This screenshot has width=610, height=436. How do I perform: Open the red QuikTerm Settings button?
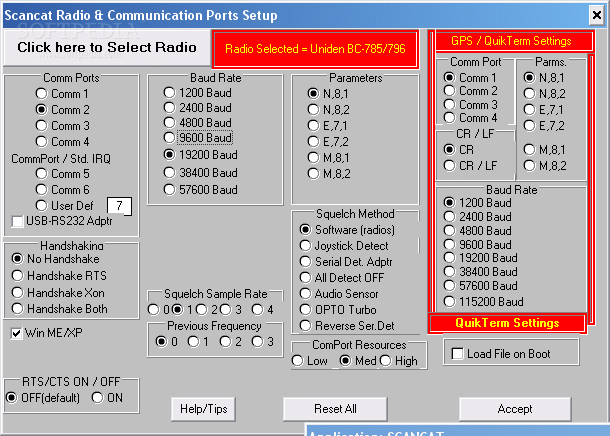(x=507, y=323)
